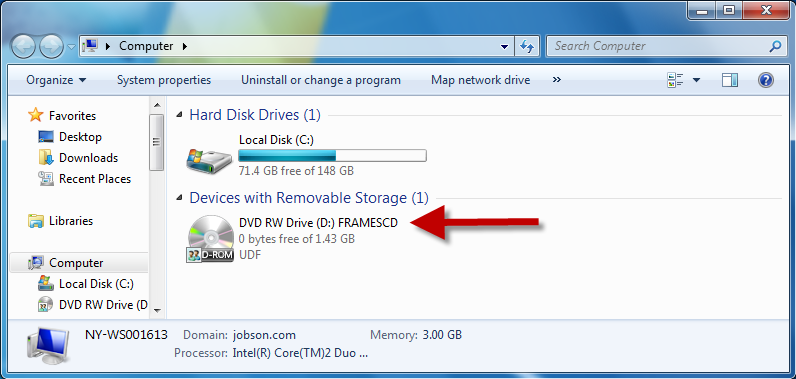796x379 pixels.
Task: Click System properties in toolbar
Action: [x=164, y=80]
